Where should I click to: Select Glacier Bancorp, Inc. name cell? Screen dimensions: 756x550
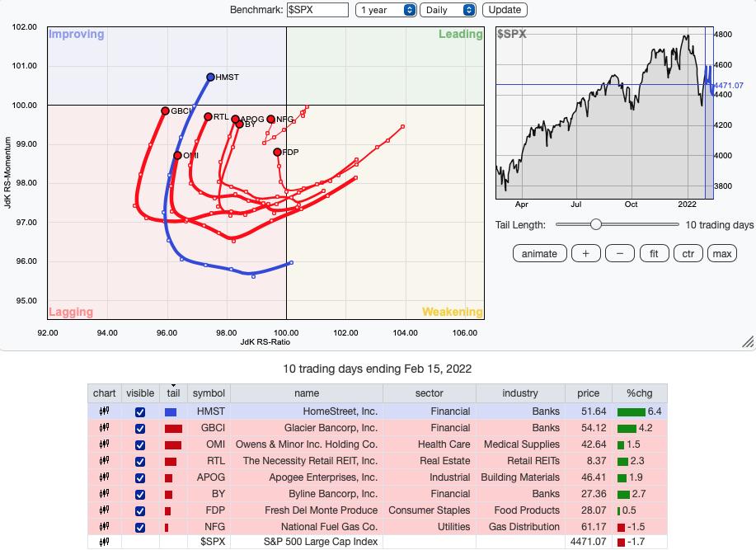click(x=307, y=428)
